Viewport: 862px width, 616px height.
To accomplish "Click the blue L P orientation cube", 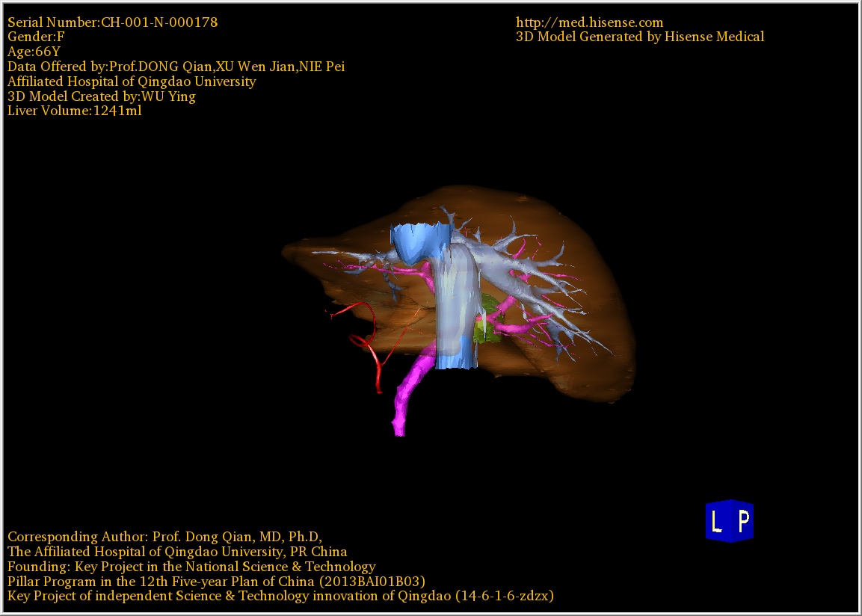I will 730,521.
